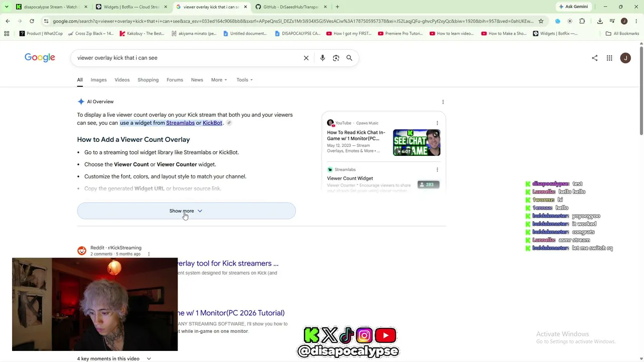The width and height of the screenshot is (644, 362).
Task: Go back to the previous page
Action: [8, 21]
